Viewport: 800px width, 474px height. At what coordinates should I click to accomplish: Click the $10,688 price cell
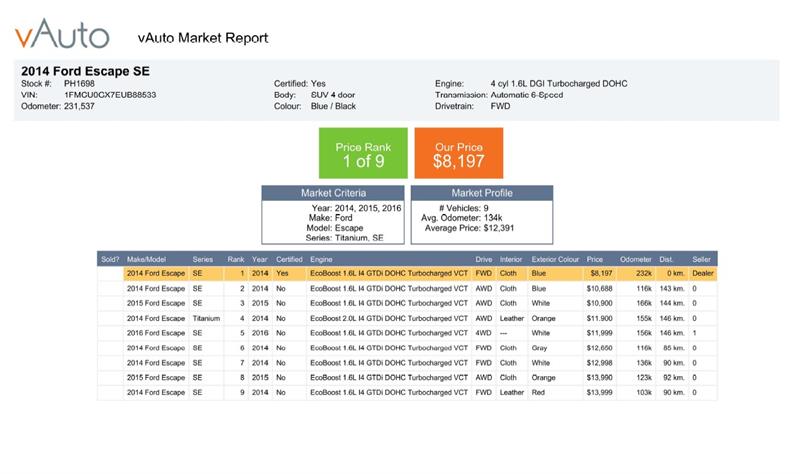[x=599, y=288]
